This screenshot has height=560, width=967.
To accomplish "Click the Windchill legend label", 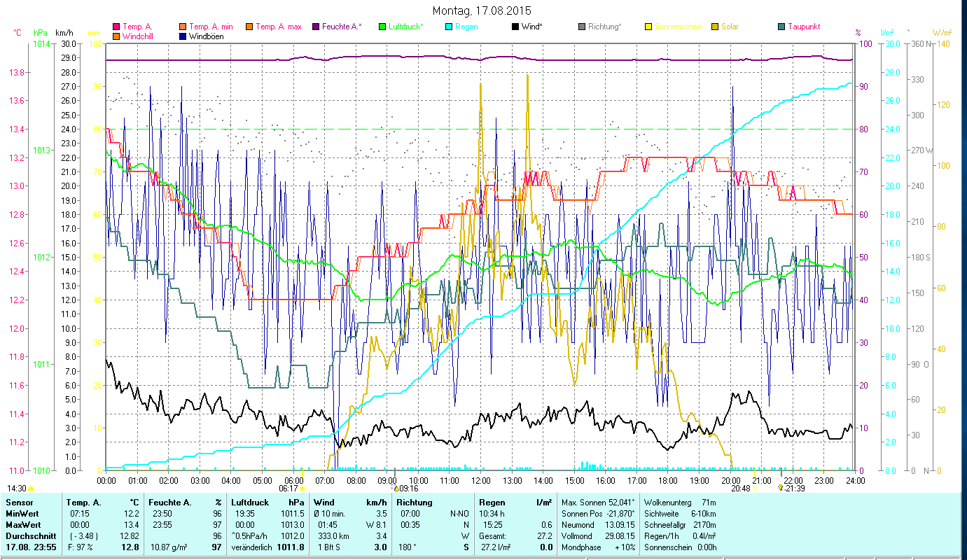I will (139, 36).
